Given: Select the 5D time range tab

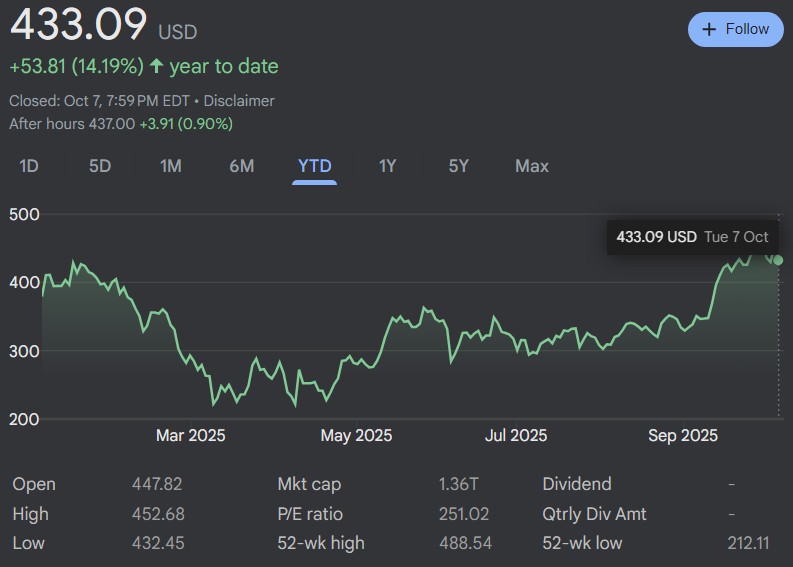Looking at the screenshot, I should 100,166.
